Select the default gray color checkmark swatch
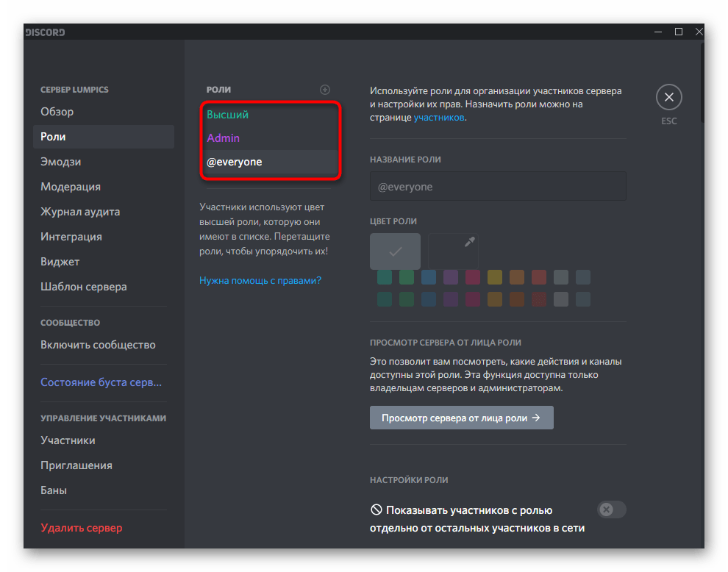 coord(395,251)
